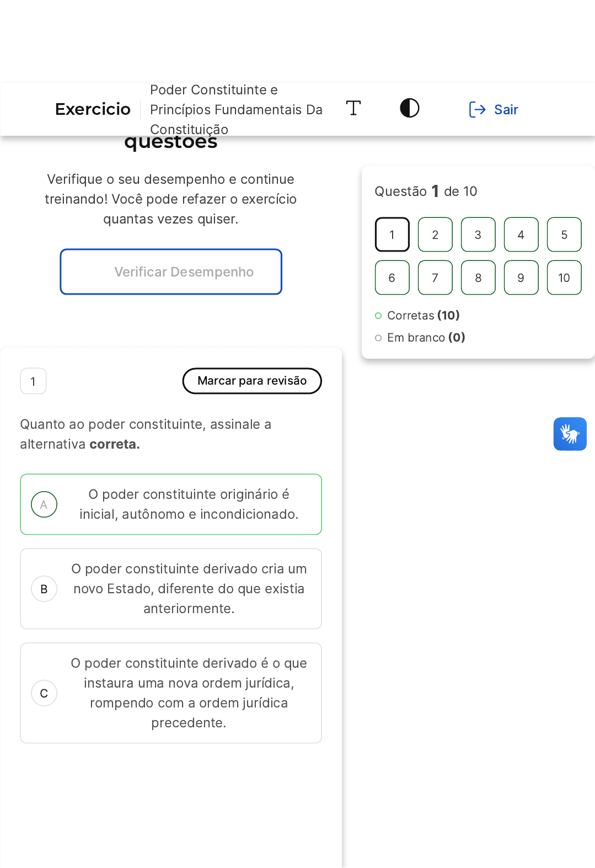Click the Sair link text
This screenshot has height=868, width=595.
(x=506, y=109)
